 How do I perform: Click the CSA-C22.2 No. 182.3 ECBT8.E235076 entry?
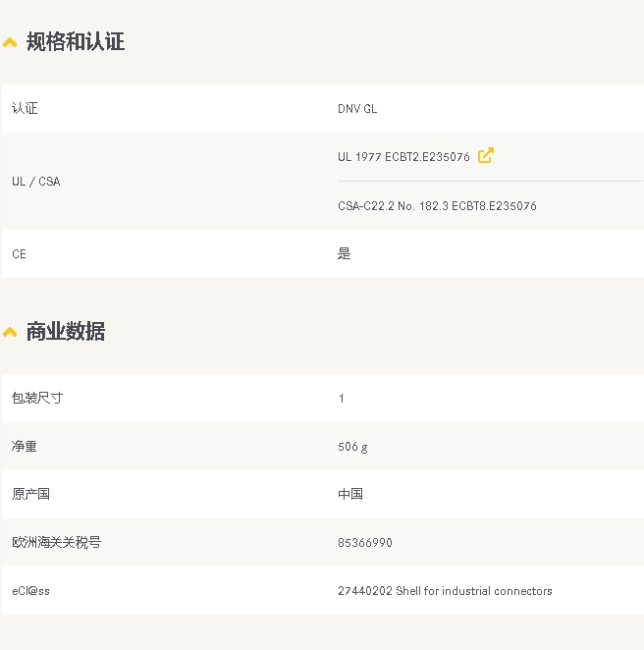pos(437,206)
